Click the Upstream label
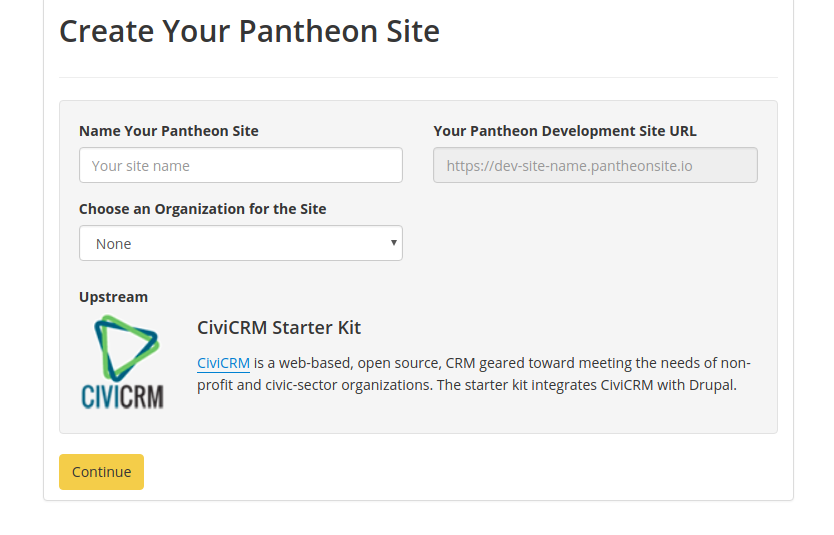Screen dimensions: 834x535 point(113,297)
